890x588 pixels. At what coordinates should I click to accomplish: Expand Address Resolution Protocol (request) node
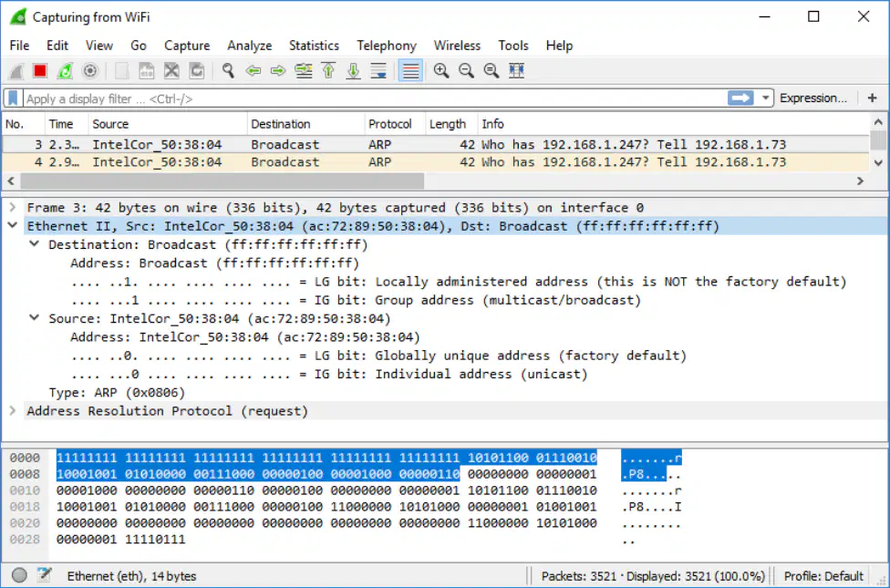click(x=13, y=411)
